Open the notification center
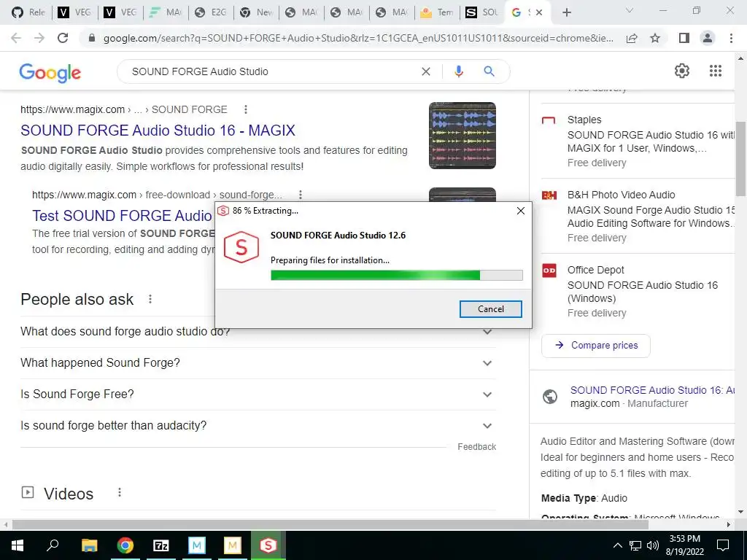Image resolution: width=747 pixels, height=560 pixels. [723, 545]
